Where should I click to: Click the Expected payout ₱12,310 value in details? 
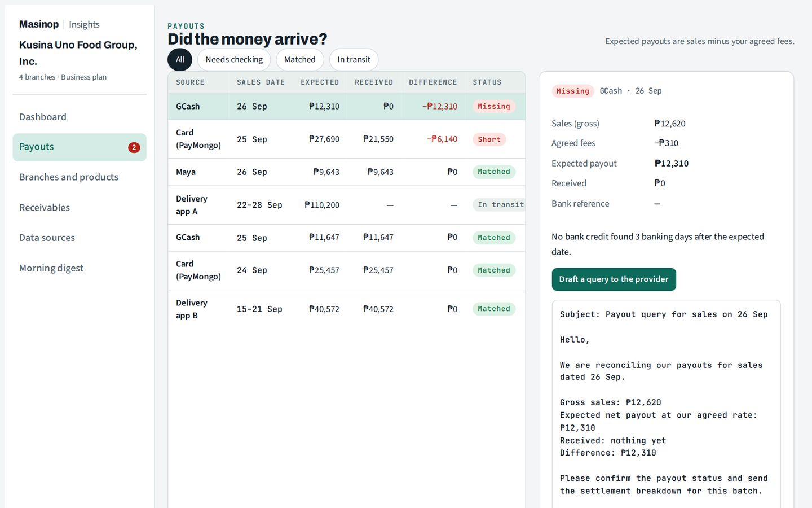tap(672, 164)
